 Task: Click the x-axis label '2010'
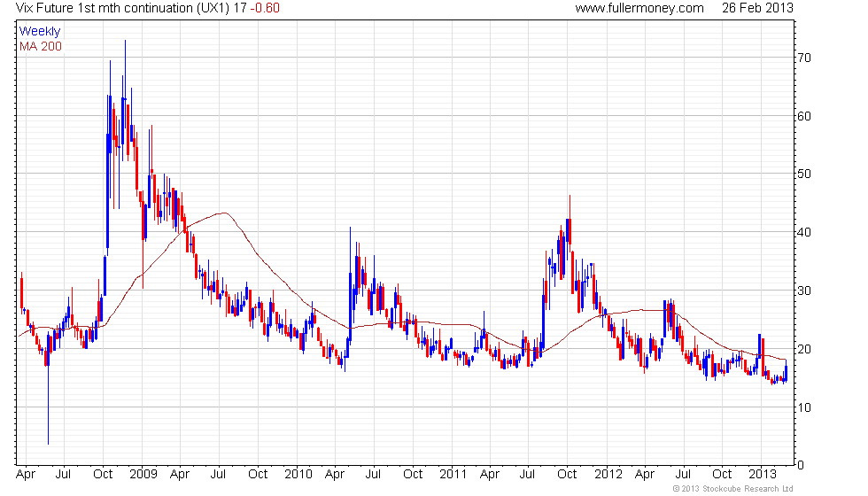click(298, 475)
